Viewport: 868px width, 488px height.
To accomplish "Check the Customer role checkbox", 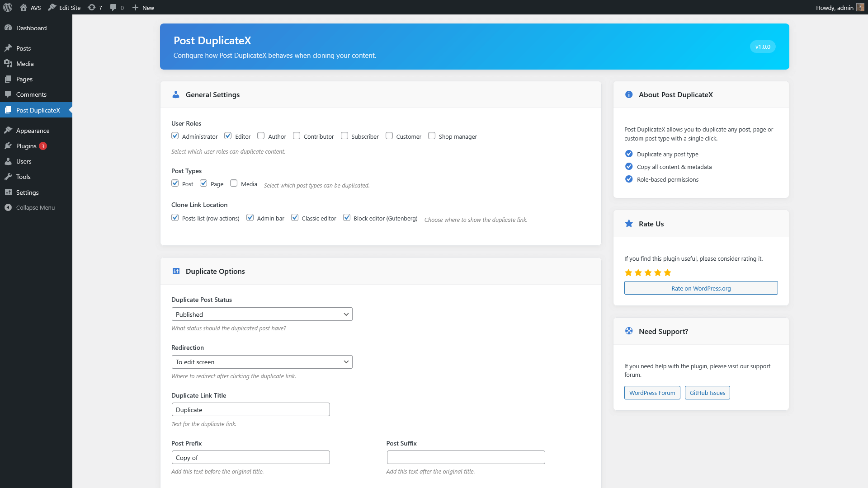I will 389,136.
